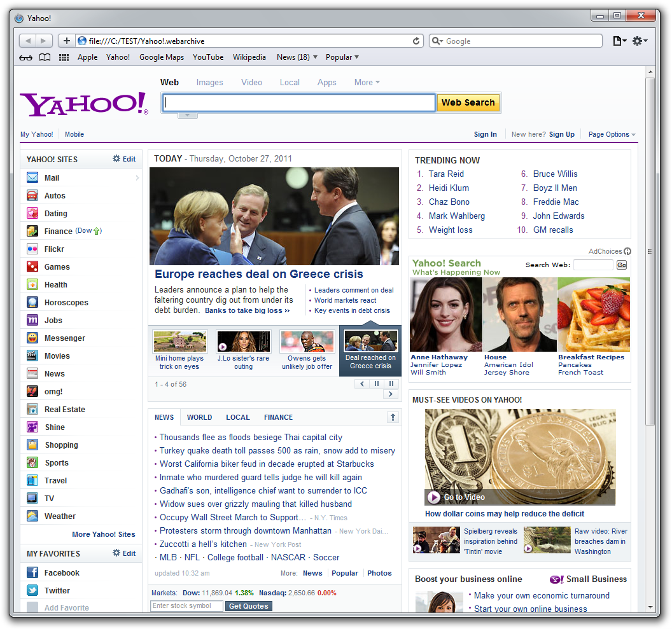Switch to the Video search tab
672x629 pixels.
[x=251, y=82]
